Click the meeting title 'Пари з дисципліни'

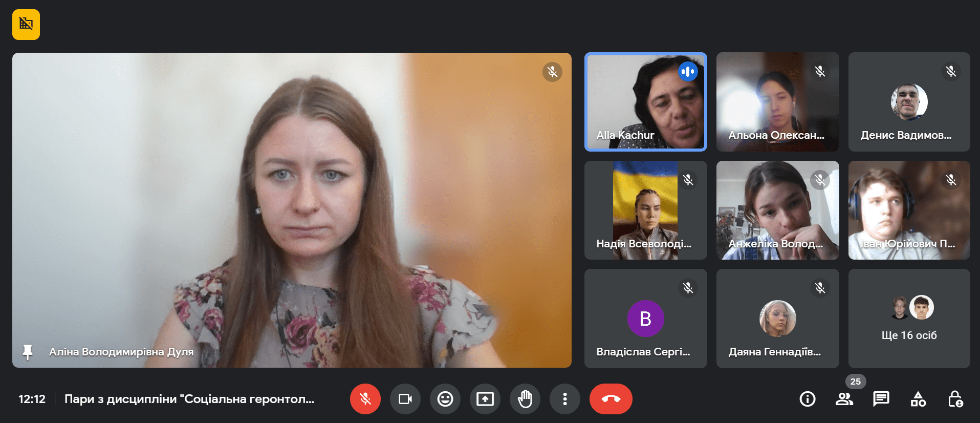[x=189, y=399]
